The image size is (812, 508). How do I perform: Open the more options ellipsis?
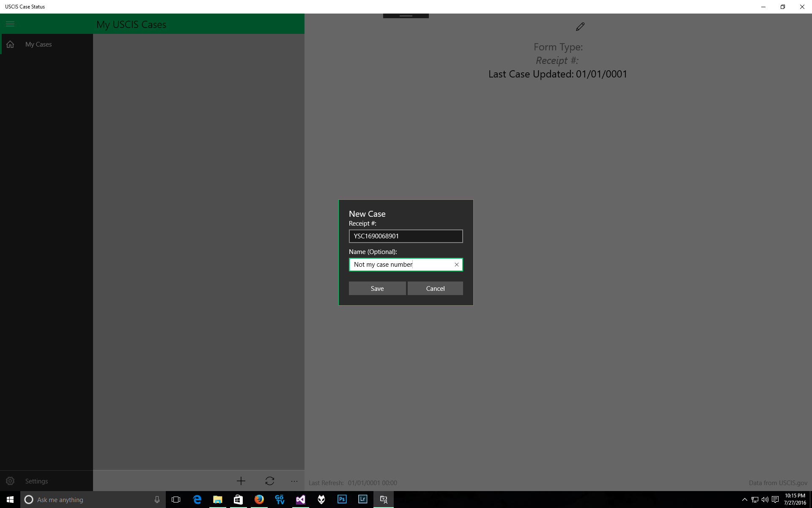(294, 481)
